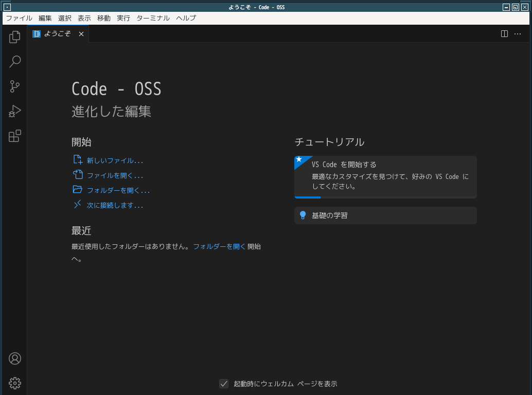Minimize the Code - OSS window

click(506, 7)
